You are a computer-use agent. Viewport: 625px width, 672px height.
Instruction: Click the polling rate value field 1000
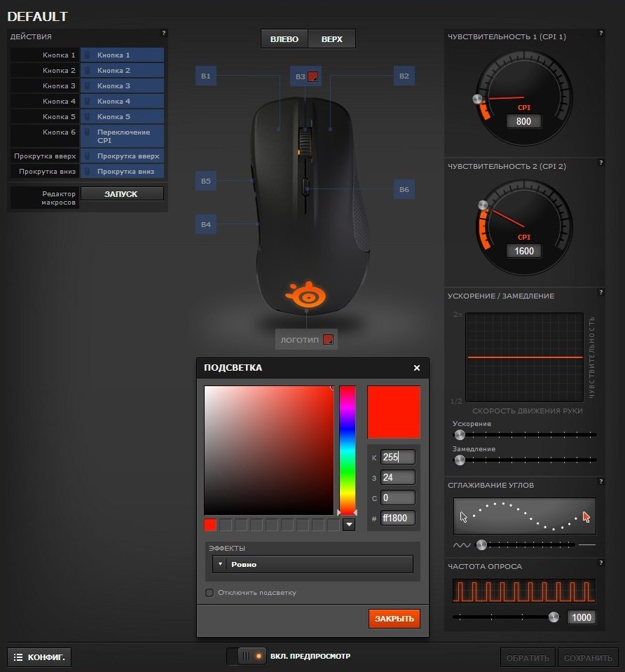point(582,617)
